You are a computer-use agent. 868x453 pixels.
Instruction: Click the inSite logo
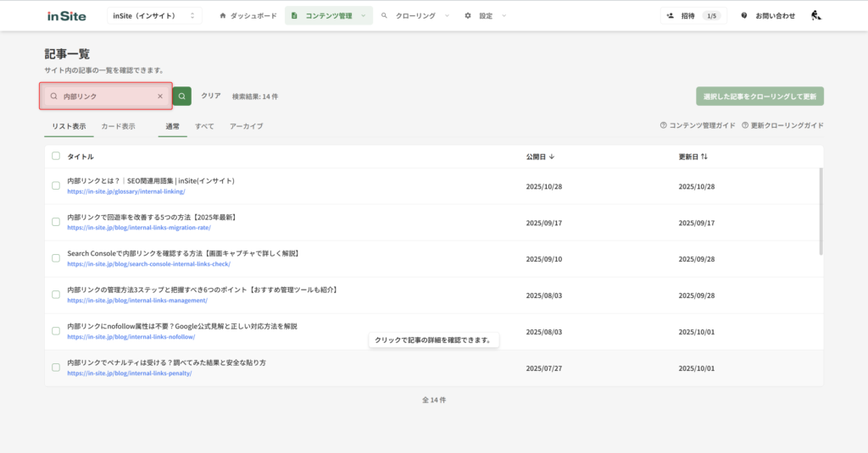67,15
